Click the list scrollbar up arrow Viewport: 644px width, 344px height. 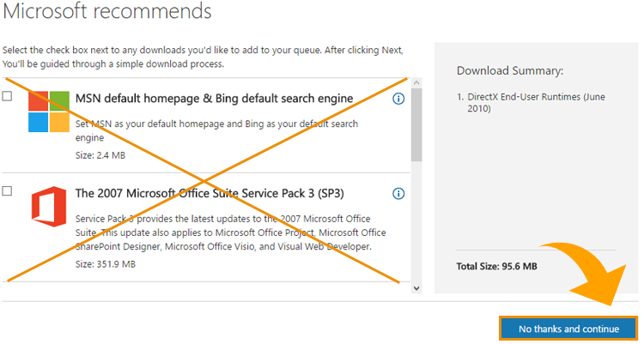click(x=416, y=82)
